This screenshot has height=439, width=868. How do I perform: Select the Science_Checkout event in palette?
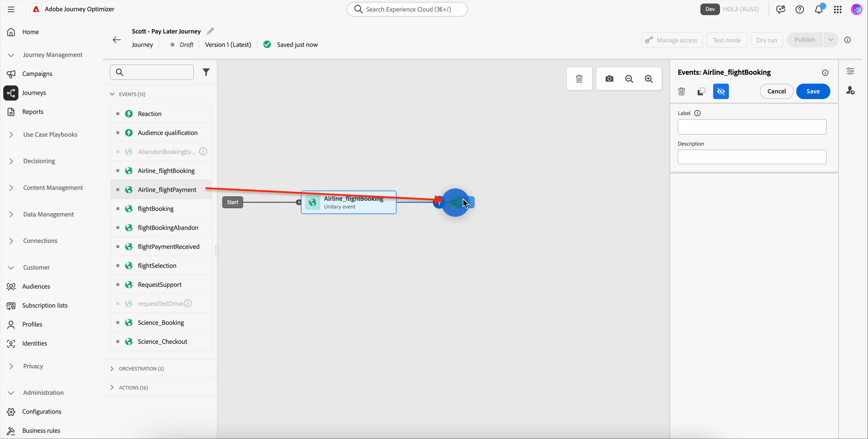pyautogui.click(x=161, y=342)
